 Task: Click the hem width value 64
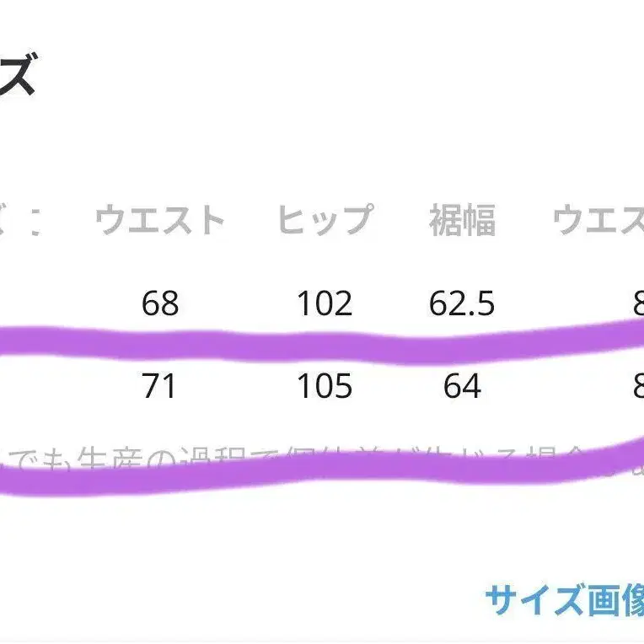pyautogui.click(x=462, y=386)
